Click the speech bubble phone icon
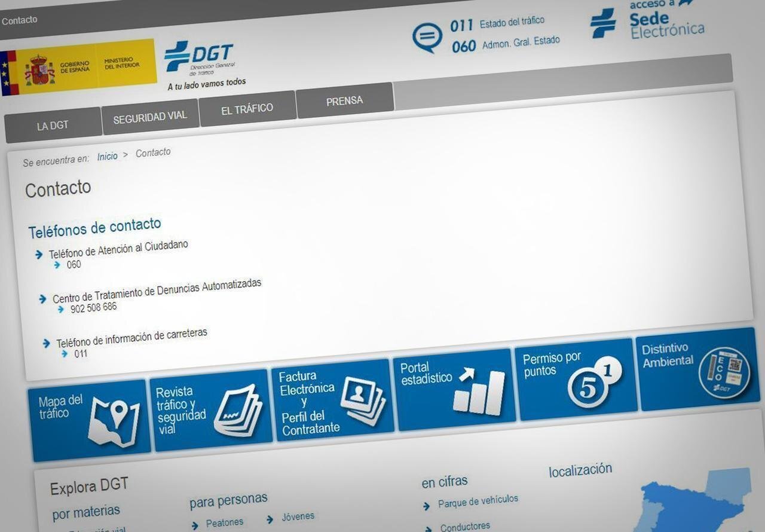Image resolution: width=765 pixels, height=532 pixels. click(x=427, y=37)
